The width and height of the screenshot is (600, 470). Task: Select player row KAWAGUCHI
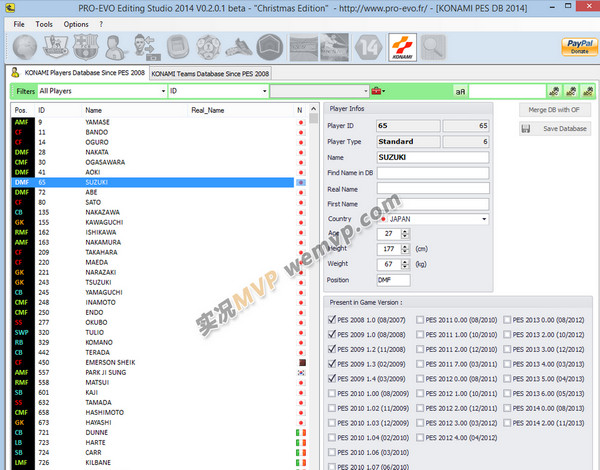tap(159, 222)
